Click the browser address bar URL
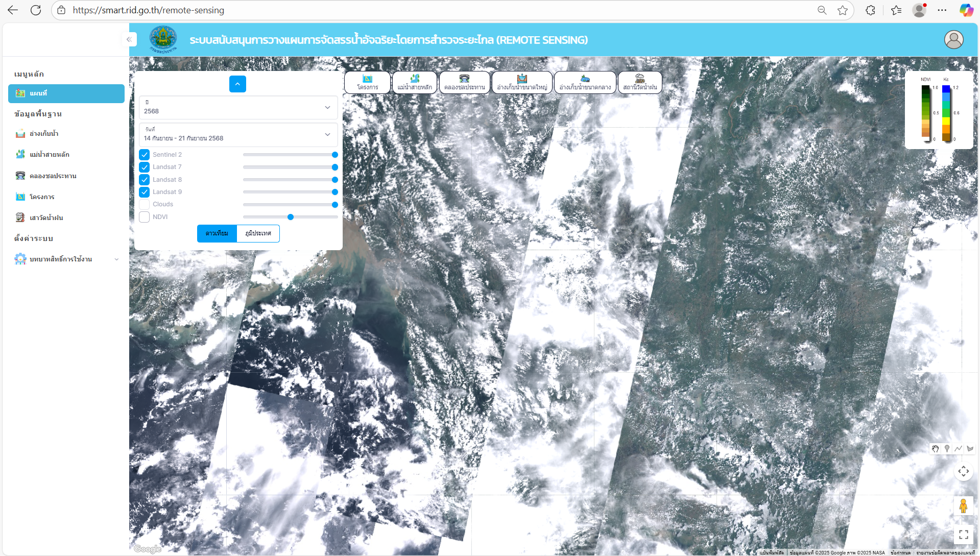The image size is (980, 556). click(x=148, y=10)
